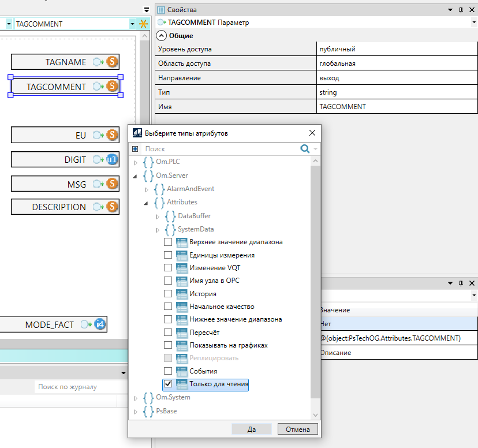This screenshot has width=478, height=448.
Task: Click the blue type icon on DIGIT parameter
Action: point(112,160)
